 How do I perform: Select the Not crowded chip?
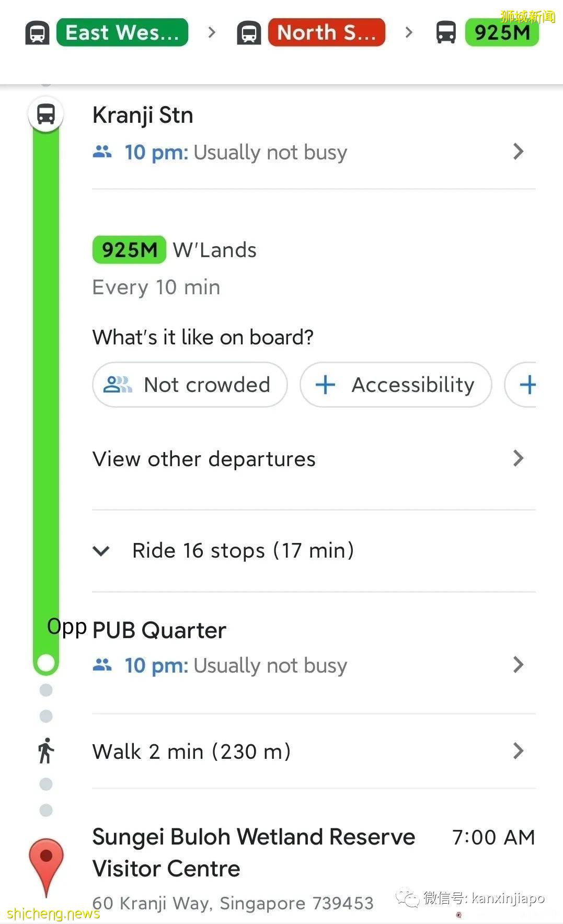tap(190, 385)
